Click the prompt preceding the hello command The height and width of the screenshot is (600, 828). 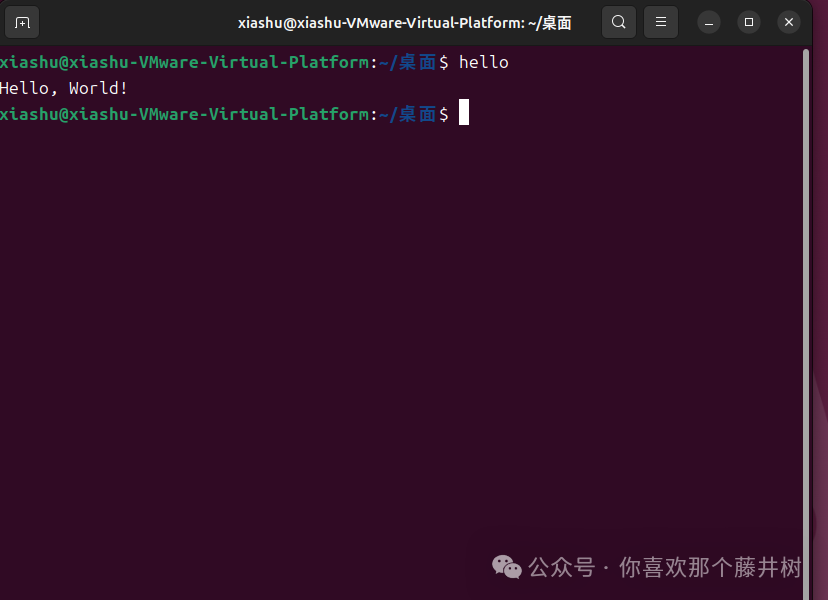224,62
